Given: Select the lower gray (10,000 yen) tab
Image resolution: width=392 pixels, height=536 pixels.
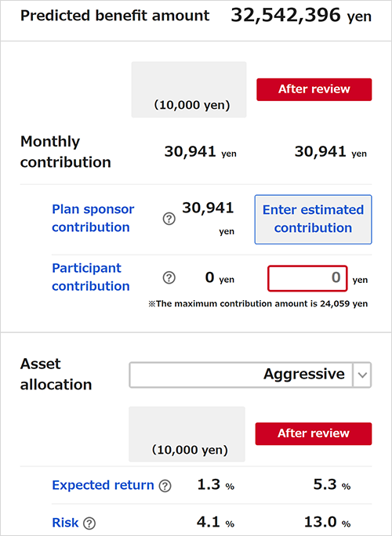Looking at the screenshot, I should (187, 434).
